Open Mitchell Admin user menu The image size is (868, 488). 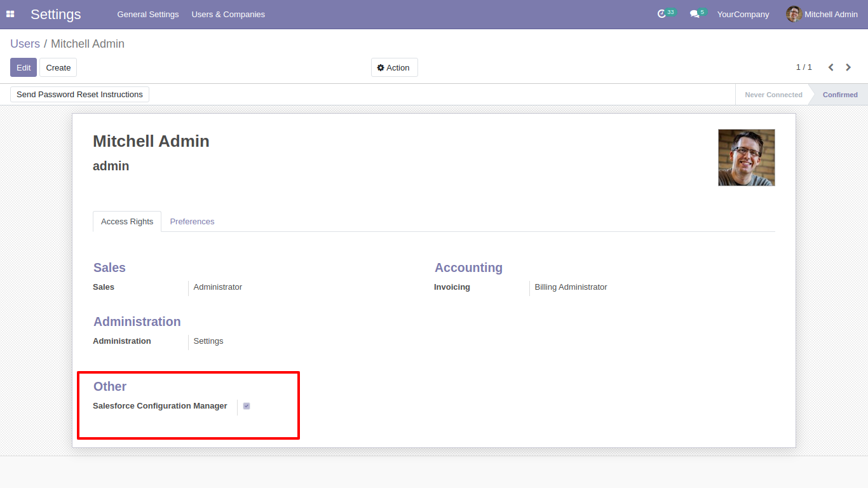tap(822, 14)
